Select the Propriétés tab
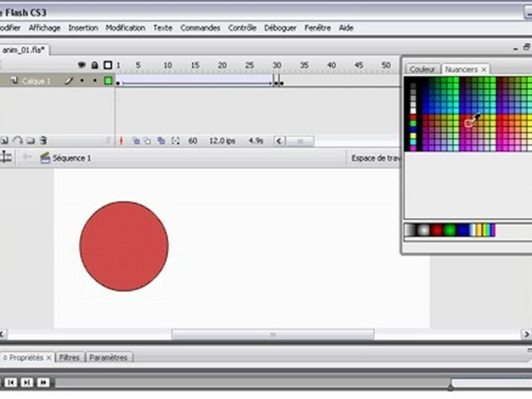Image resolution: width=532 pixels, height=399 pixels. click(26, 357)
